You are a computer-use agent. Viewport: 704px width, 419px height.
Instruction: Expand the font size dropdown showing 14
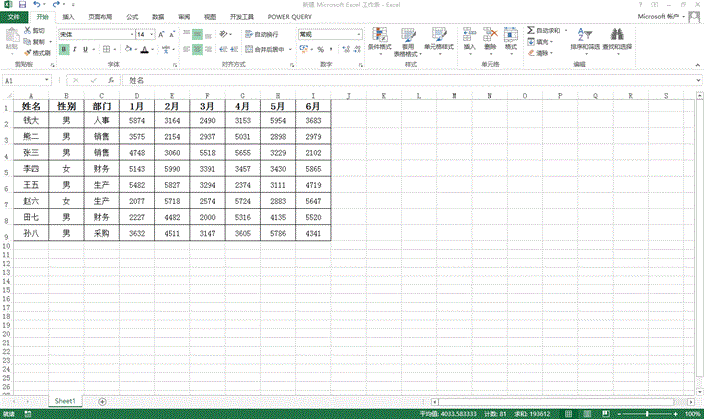pyautogui.click(x=153, y=33)
